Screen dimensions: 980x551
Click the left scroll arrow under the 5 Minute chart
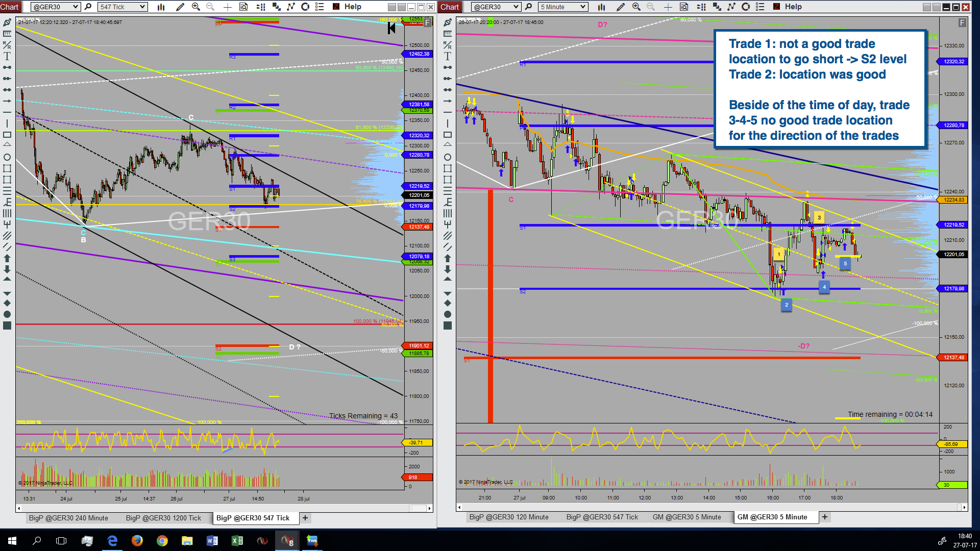point(459,507)
